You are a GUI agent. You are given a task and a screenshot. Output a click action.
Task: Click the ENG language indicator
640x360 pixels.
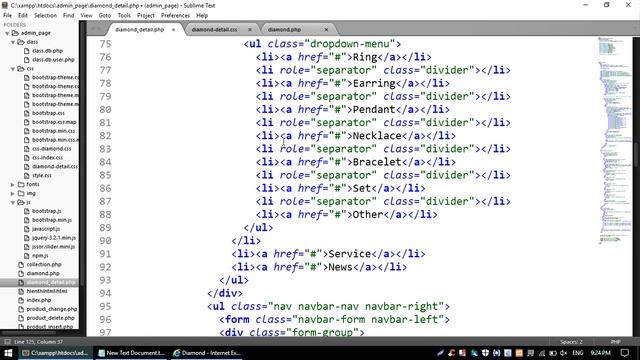[x=578, y=353]
